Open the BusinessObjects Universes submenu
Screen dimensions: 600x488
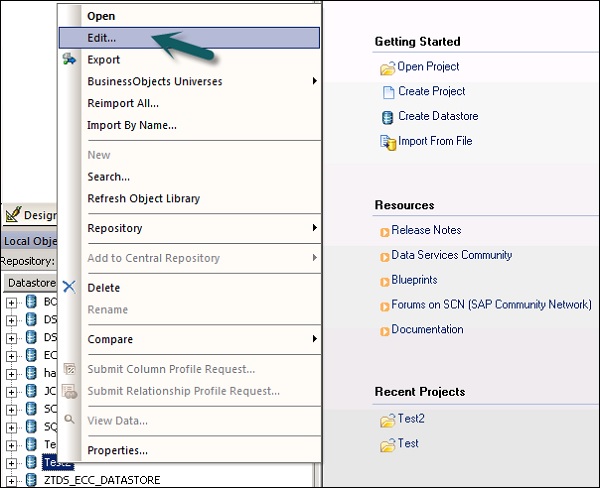[x=155, y=81]
